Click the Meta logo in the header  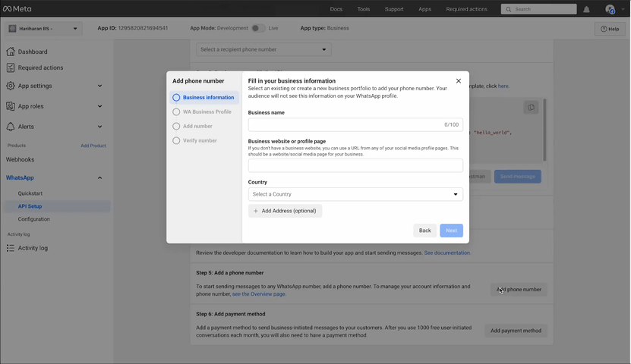tap(17, 9)
